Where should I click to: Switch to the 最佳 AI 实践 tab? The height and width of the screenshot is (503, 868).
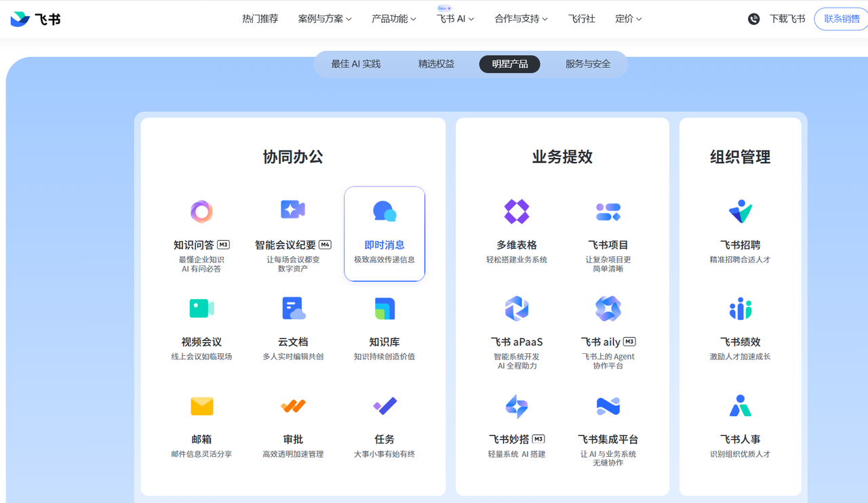pyautogui.click(x=356, y=64)
